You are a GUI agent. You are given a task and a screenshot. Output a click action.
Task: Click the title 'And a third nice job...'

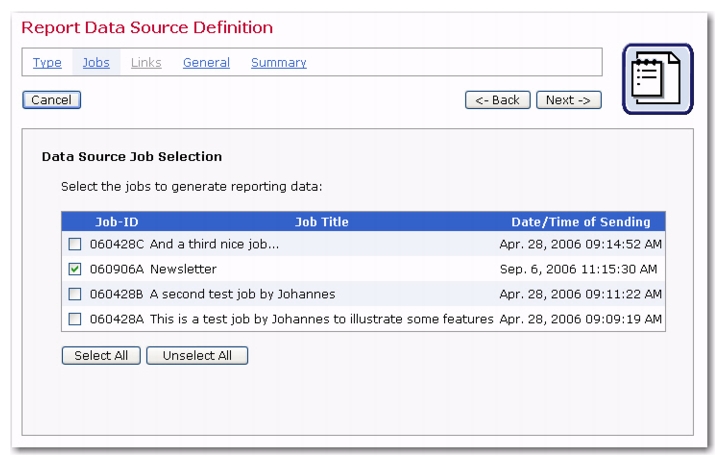pyautogui.click(x=215, y=244)
